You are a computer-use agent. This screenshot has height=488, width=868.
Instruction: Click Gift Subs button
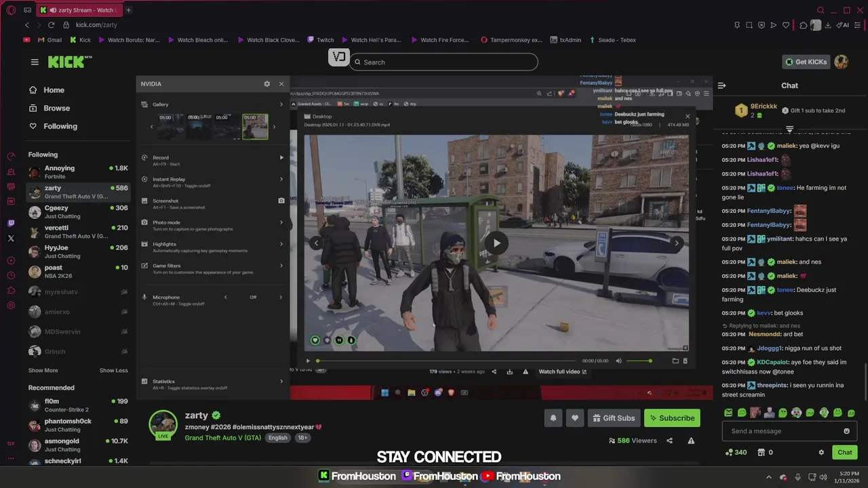[x=613, y=418]
